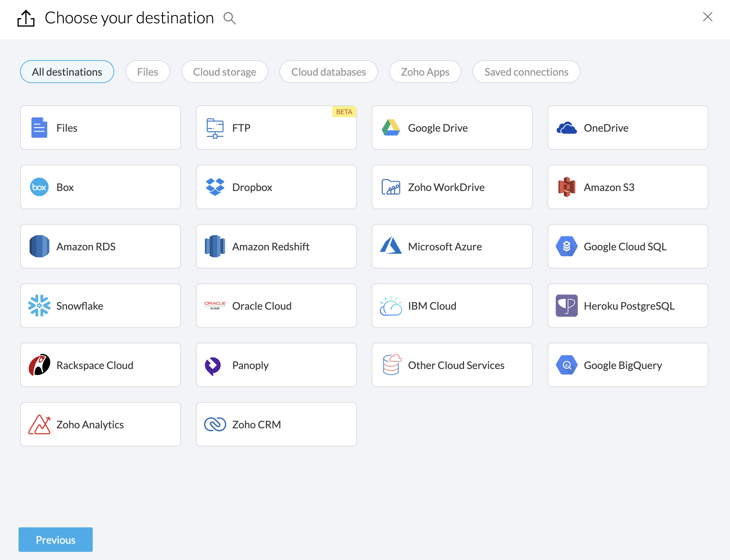Choose the Dropbox logo icon
The height and width of the screenshot is (560, 730).
215,187
